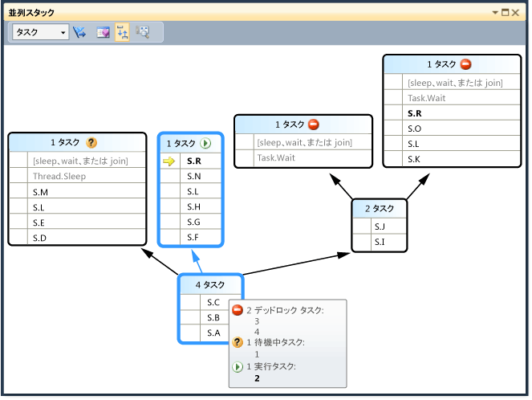Select the bold S.R frame in the running task

coord(193,161)
